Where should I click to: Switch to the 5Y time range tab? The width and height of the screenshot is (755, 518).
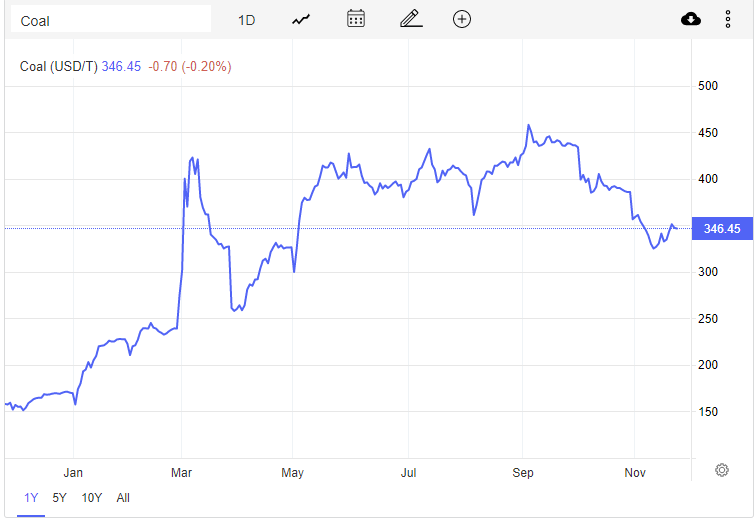[59, 498]
